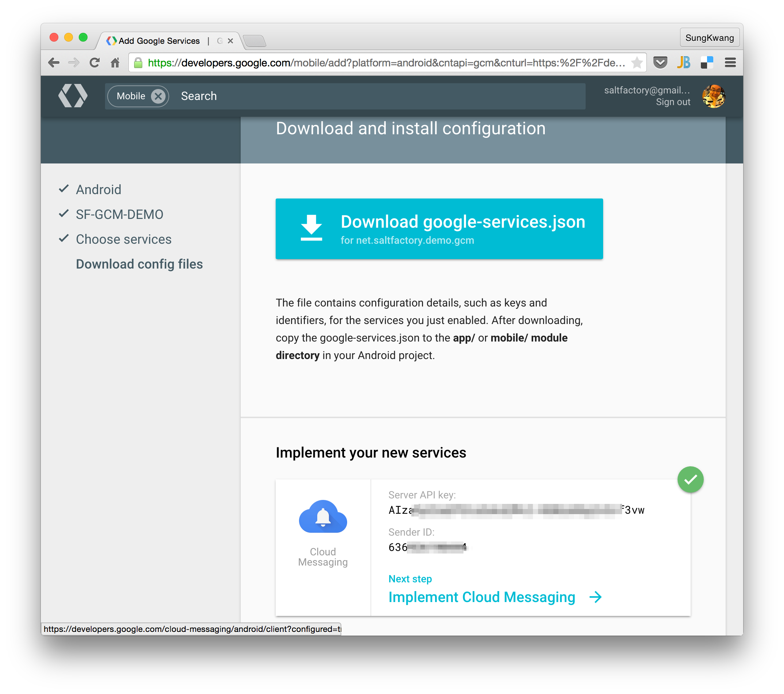Open the Pocket extension icon
The image size is (784, 694).
click(x=660, y=62)
